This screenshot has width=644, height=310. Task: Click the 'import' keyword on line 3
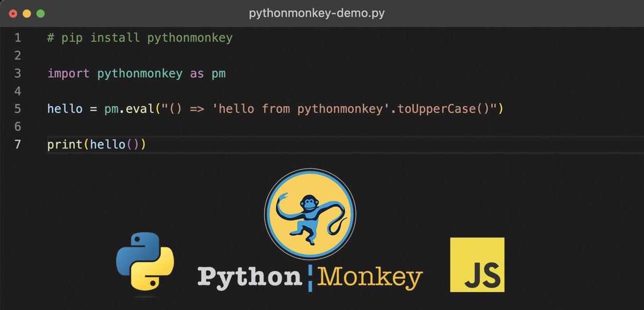click(x=68, y=73)
